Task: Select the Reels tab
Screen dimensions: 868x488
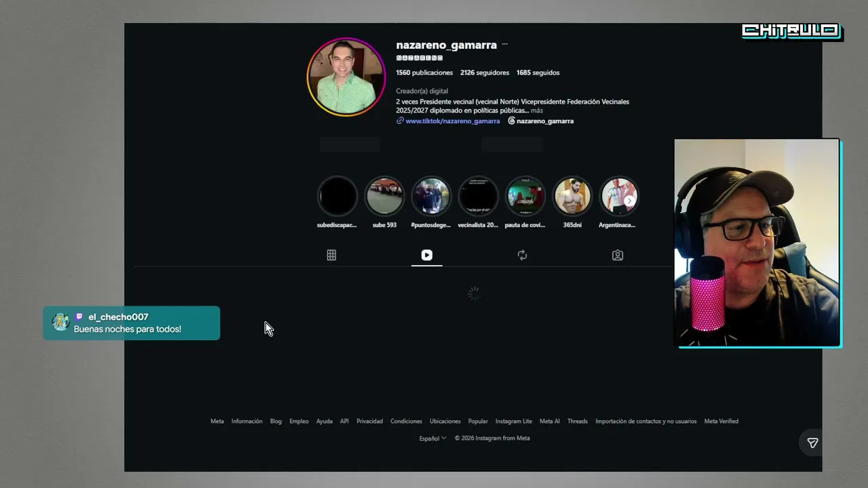Action: pyautogui.click(x=427, y=255)
